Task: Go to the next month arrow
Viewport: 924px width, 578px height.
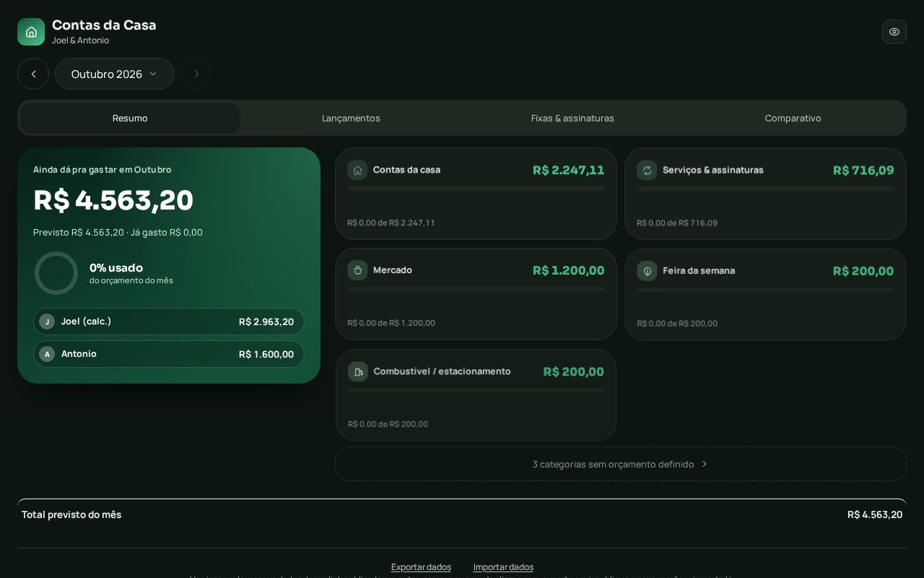Action: [x=196, y=74]
